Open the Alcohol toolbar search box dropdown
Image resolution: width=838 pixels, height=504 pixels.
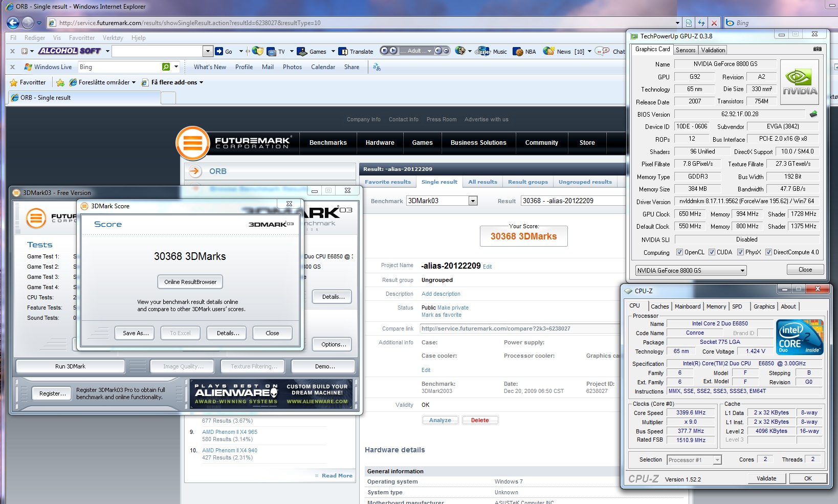[x=208, y=51]
